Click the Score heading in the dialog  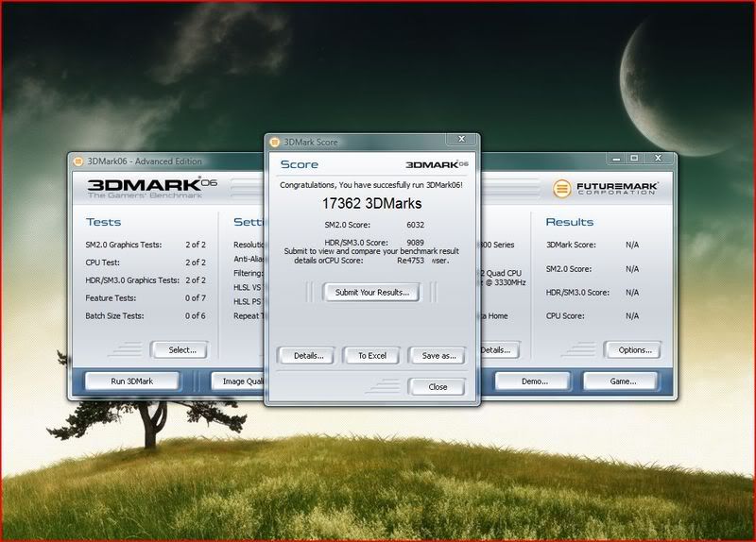pos(299,164)
